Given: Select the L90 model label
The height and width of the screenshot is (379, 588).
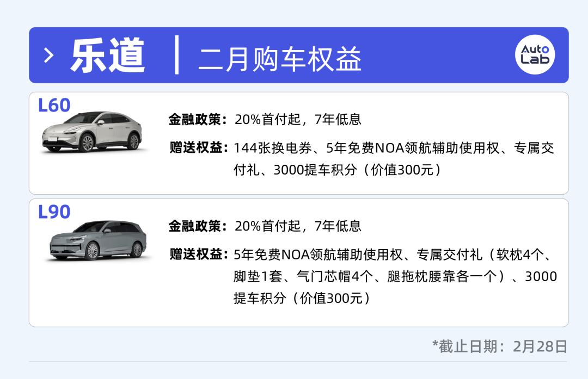Looking at the screenshot, I should (54, 212).
